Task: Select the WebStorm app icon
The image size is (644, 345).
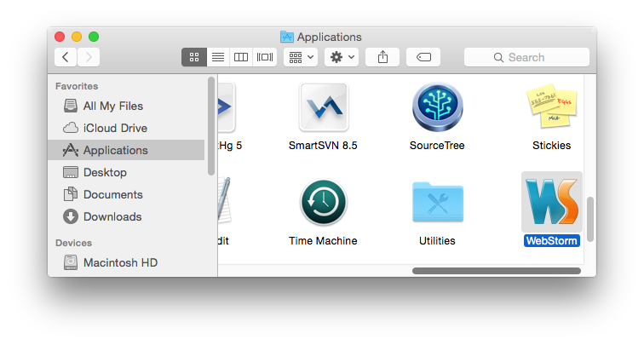Action: pos(552,202)
